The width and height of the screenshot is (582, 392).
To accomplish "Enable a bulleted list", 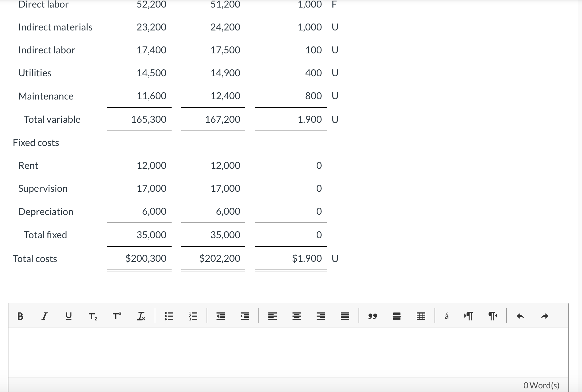I will click(x=169, y=316).
